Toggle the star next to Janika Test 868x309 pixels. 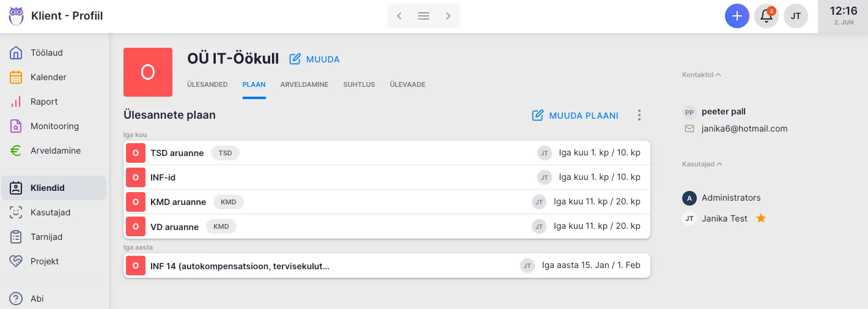pos(761,218)
